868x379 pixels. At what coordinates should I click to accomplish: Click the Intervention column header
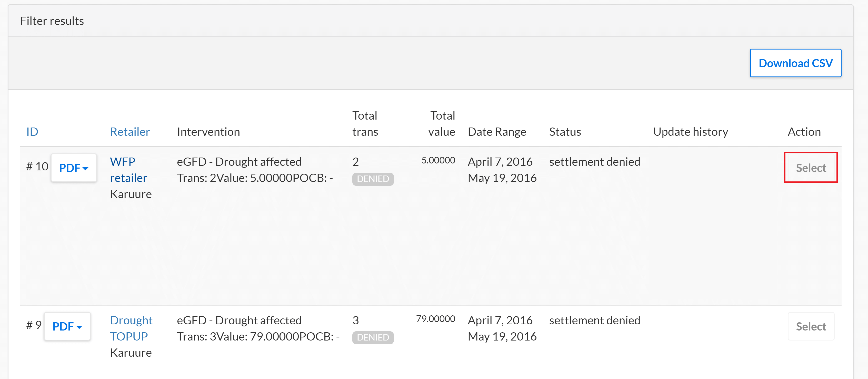(208, 131)
